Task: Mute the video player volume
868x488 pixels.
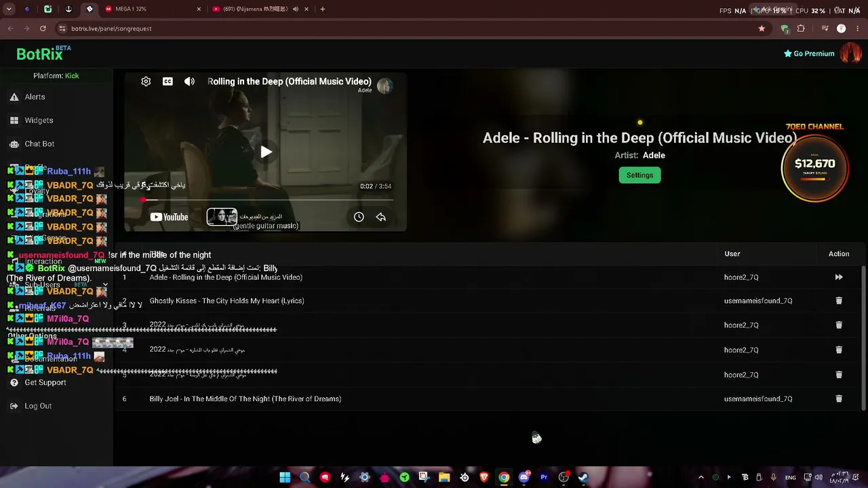Action: (x=189, y=81)
